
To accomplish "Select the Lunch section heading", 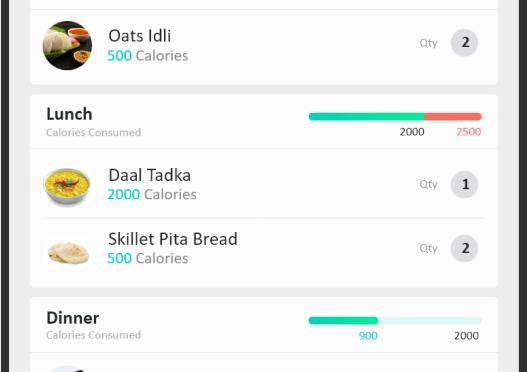I will pyautogui.click(x=69, y=114).
